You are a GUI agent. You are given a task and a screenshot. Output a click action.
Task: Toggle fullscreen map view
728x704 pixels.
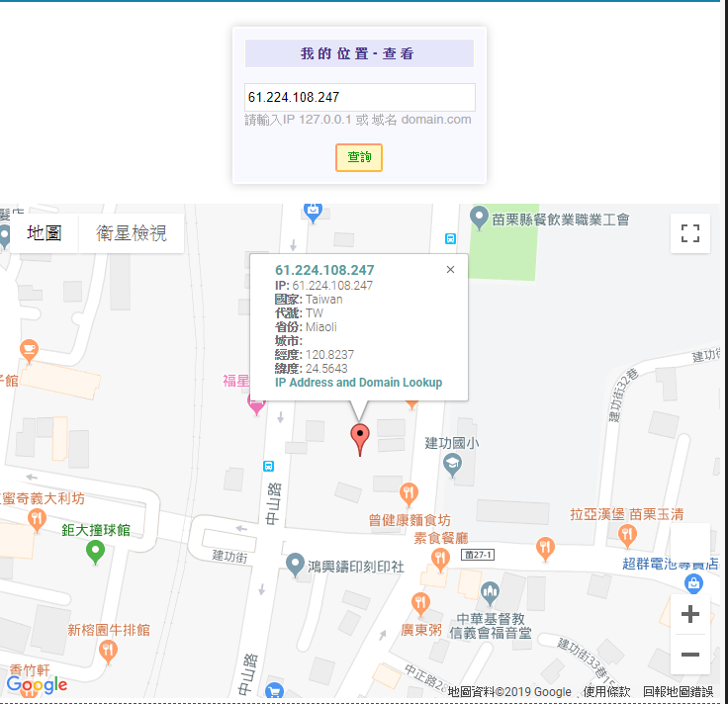click(690, 233)
